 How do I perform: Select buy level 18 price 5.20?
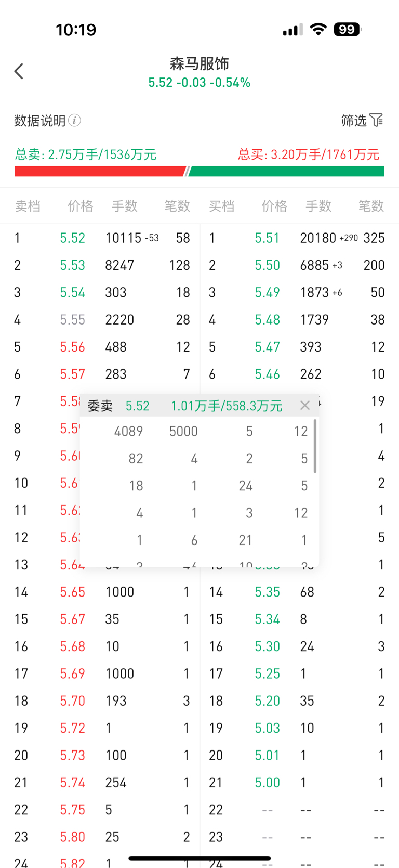point(267,701)
